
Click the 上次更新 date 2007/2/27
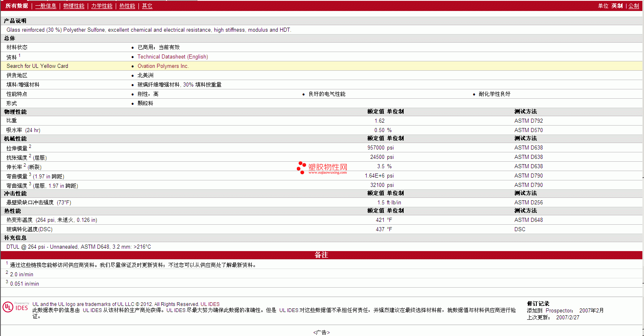568,318
